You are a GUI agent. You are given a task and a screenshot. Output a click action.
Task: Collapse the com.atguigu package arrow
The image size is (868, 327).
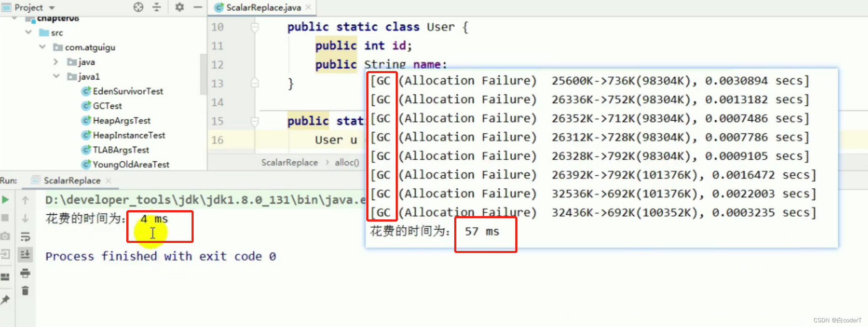pyautogui.click(x=42, y=47)
